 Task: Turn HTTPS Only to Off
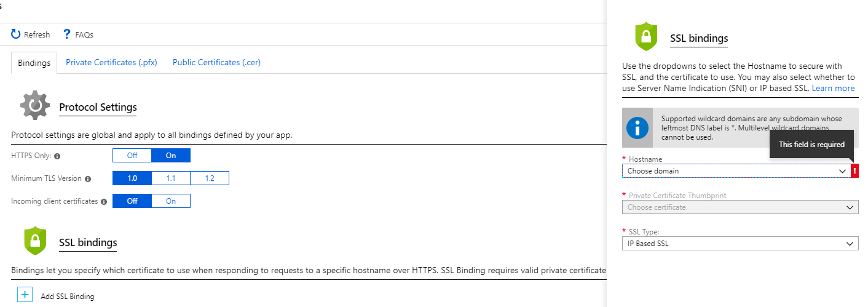(132, 156)
